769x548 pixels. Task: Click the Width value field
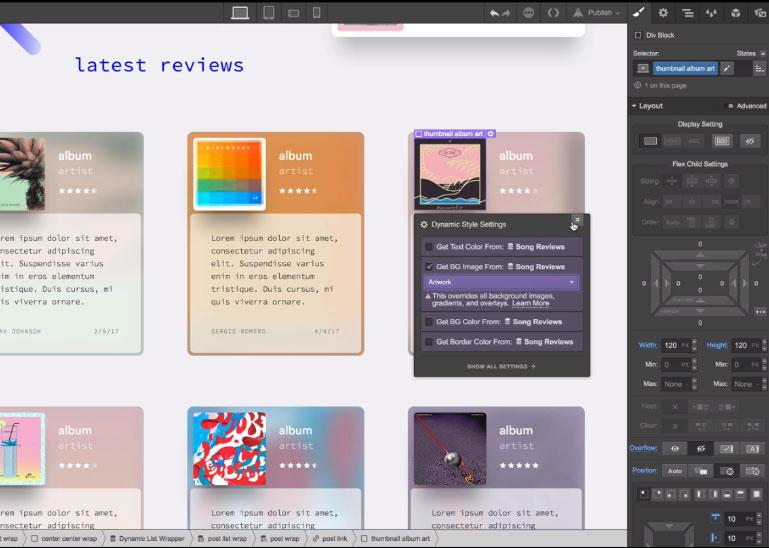point(670,345)
